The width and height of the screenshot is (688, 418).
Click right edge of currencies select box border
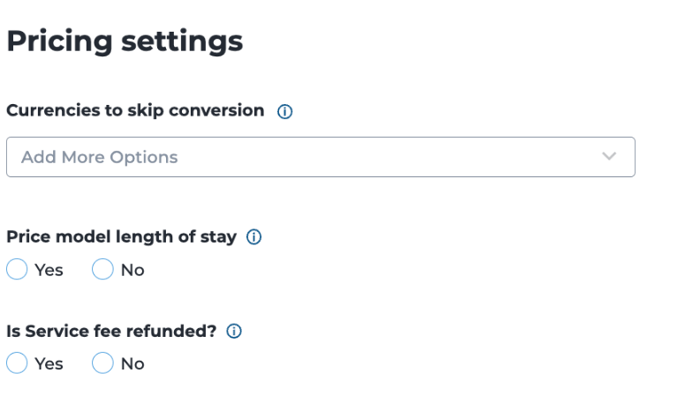pyautogui.click(x=634, y=157)
